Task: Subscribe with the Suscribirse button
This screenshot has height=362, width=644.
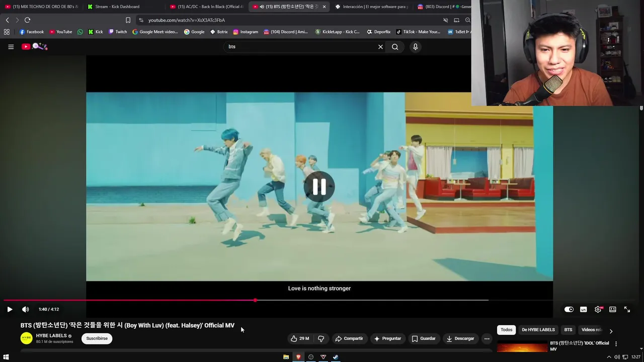Action: (97, 338)
